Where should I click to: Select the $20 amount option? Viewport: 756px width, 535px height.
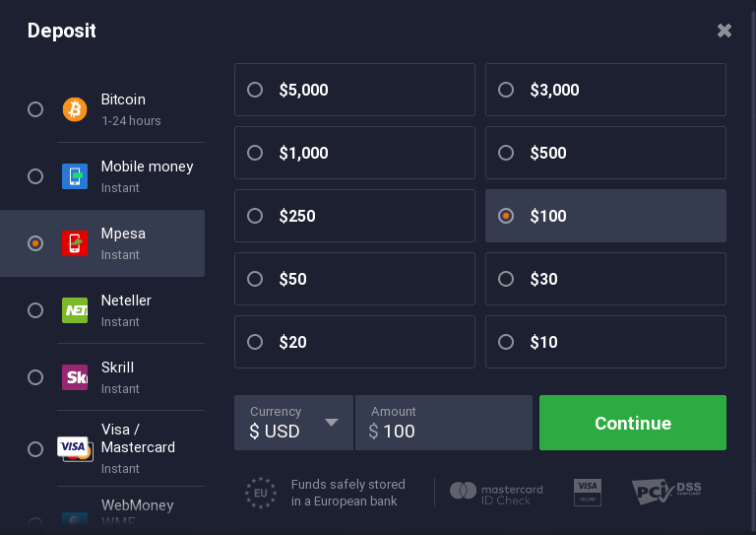point(255,342)
